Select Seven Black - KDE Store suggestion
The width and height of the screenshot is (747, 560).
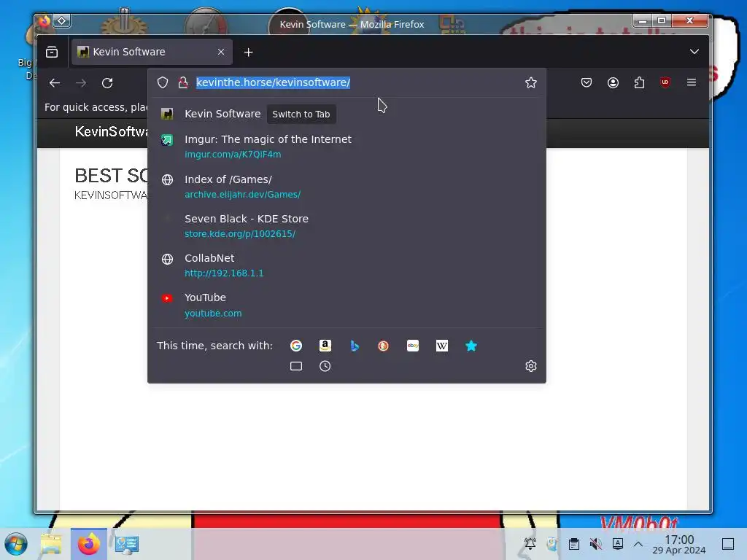click(347, 226)
